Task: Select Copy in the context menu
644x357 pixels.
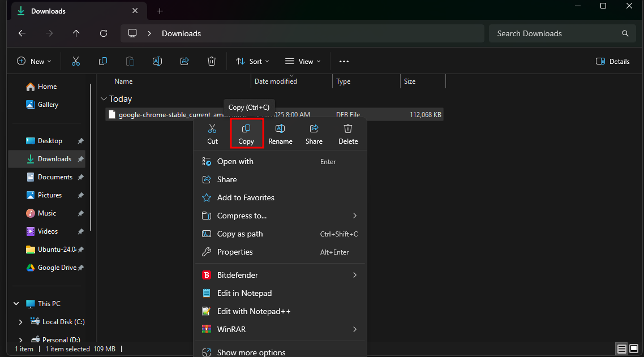Action: pyautogui.click(x=246, y=134)
